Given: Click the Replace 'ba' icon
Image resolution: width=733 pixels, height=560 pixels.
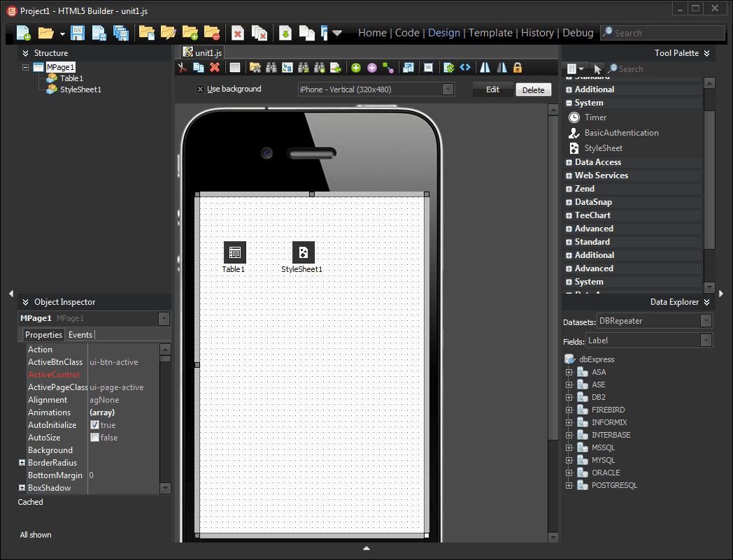Looking at the screenshot, I should pyautogui.click(x=287, y=68).
